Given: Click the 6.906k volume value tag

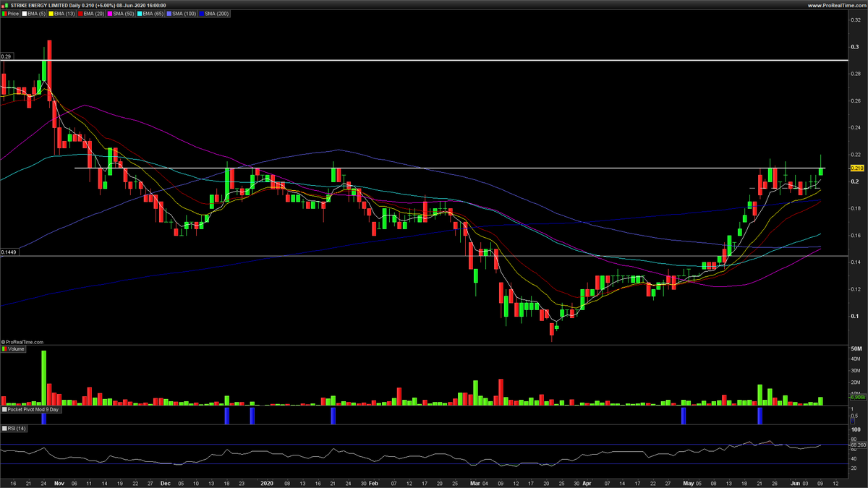Looking at the screenshot, I should 857,398.
